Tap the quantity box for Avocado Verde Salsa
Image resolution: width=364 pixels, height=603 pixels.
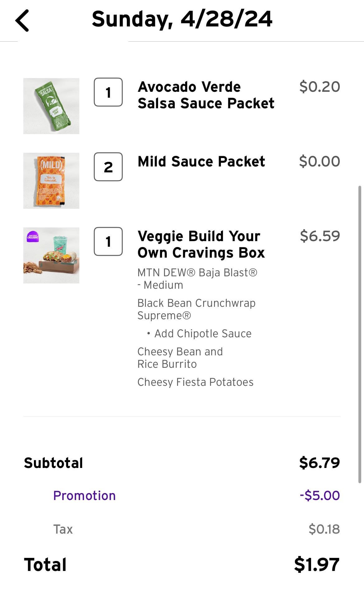pyautogui.click(x=108, y=92)
